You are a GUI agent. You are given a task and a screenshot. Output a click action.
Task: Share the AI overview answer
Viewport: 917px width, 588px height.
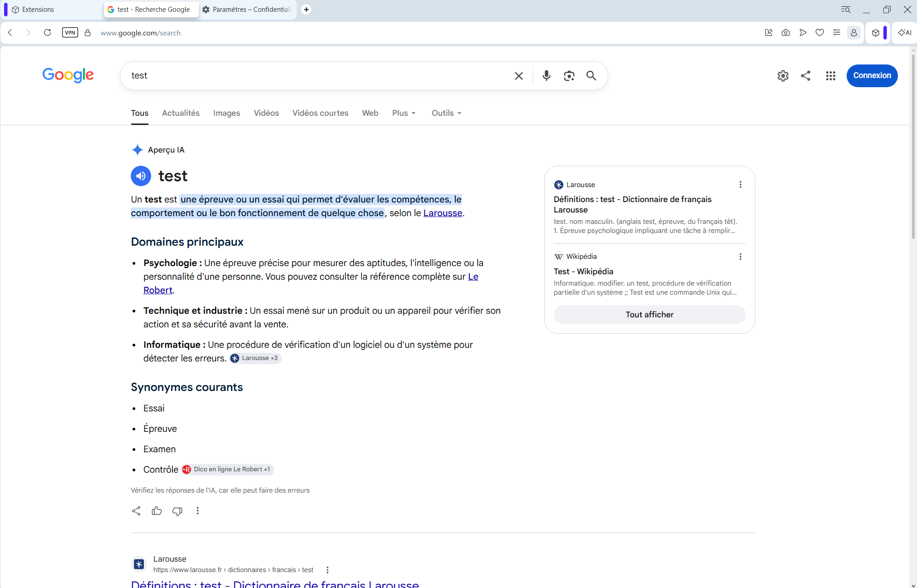[136, 511]
